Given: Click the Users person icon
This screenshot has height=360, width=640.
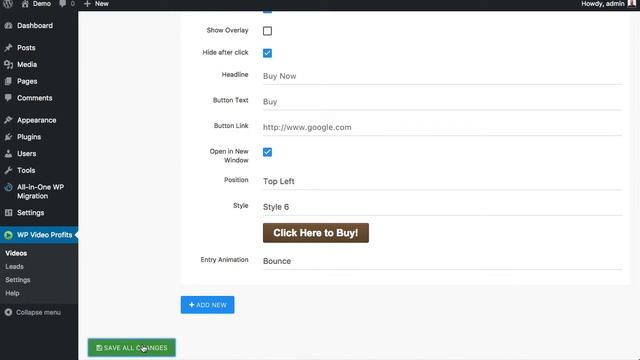Looking at the screenshot, I should (x=8, y=153).
